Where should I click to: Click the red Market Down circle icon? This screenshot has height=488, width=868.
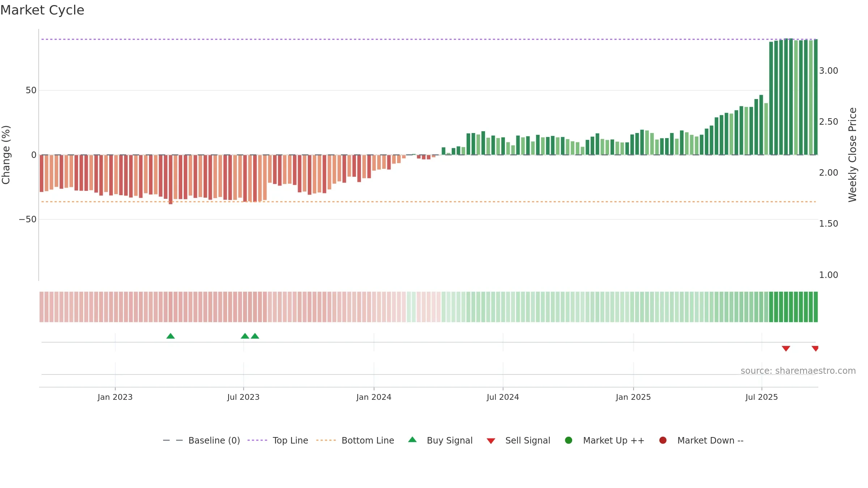(663, 440)
